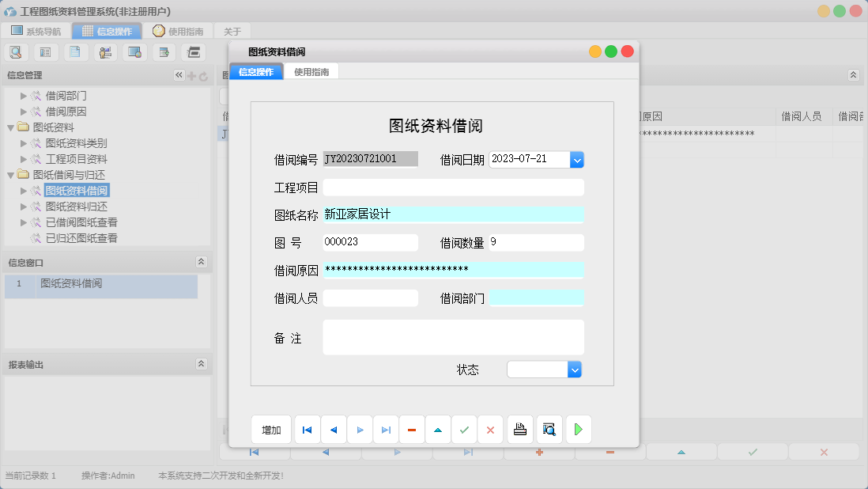The height and width of the screenshot is (489, 868).
Task: Open the 使用指南 tab in the dialog
Action: pyautogui.click(x=314, y=70)
